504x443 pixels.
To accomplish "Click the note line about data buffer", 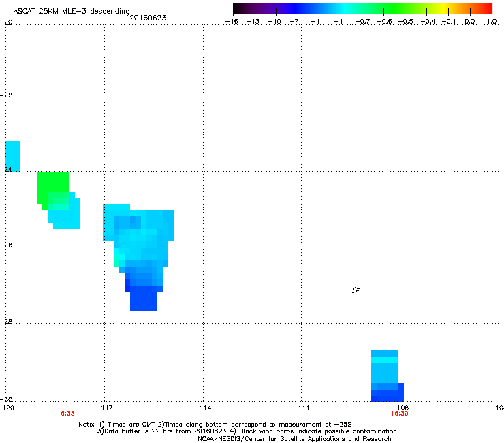I will 247,431.
